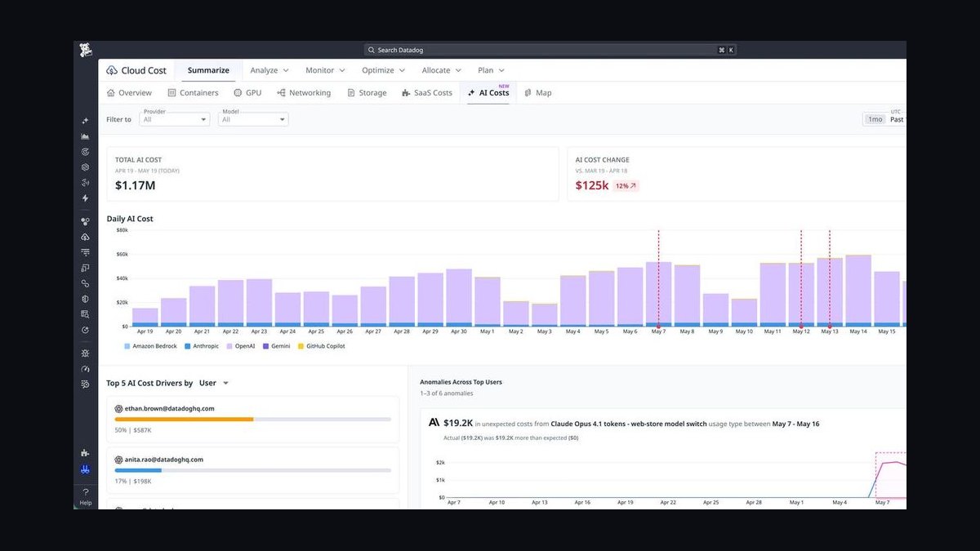Toggle GitHub Copilot series in chart legend
This screenshot has height=551, width=980.
[x=321, y=346]
